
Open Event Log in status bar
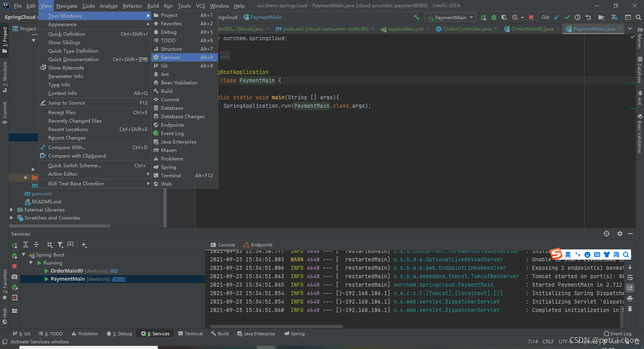(x=617, y=334)
